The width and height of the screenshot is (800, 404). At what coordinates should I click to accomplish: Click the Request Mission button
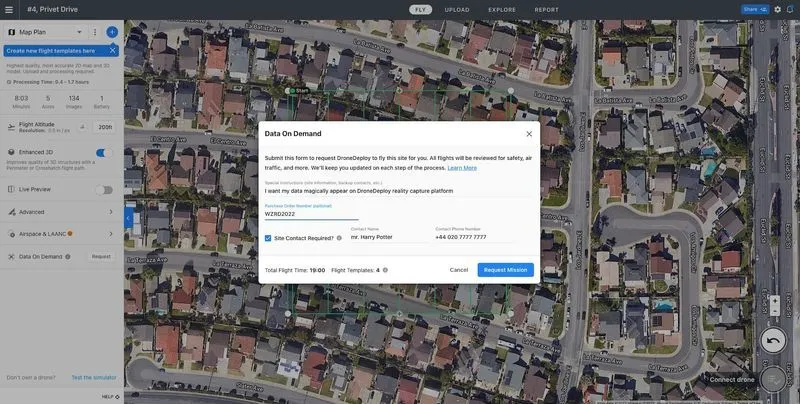[x=506, y=270]
